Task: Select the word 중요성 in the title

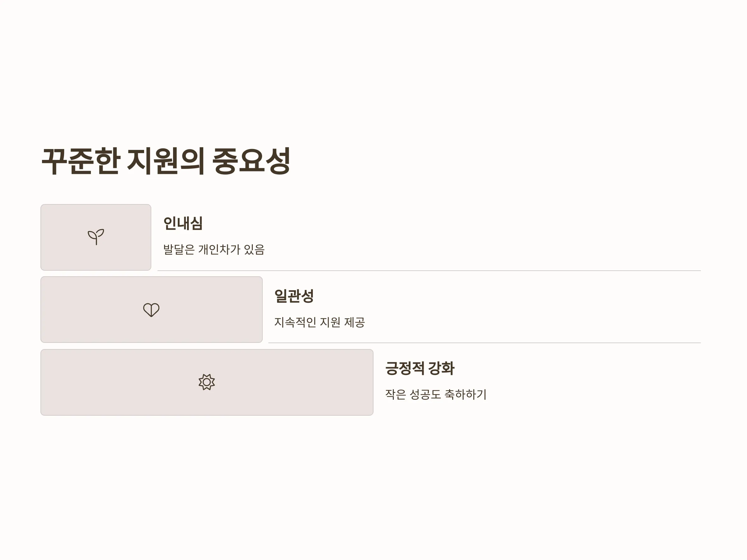Action: 251,161
